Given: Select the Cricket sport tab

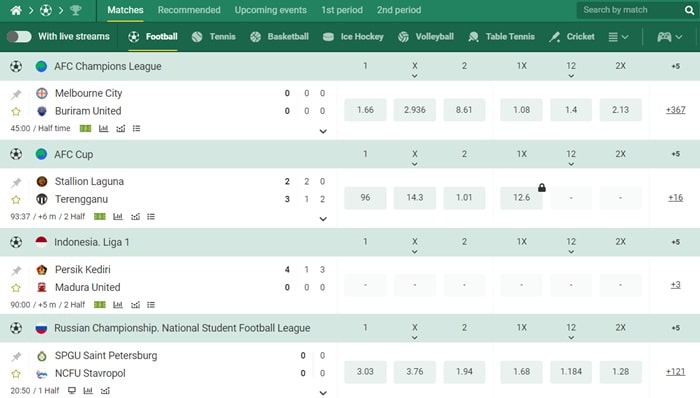Looking at the screenshot, I should 572,37.
